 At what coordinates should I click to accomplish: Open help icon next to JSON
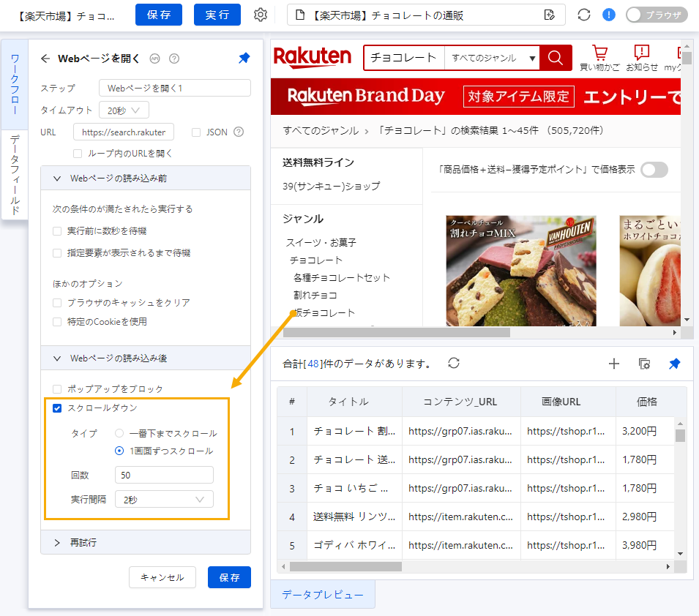coord(239,132)
